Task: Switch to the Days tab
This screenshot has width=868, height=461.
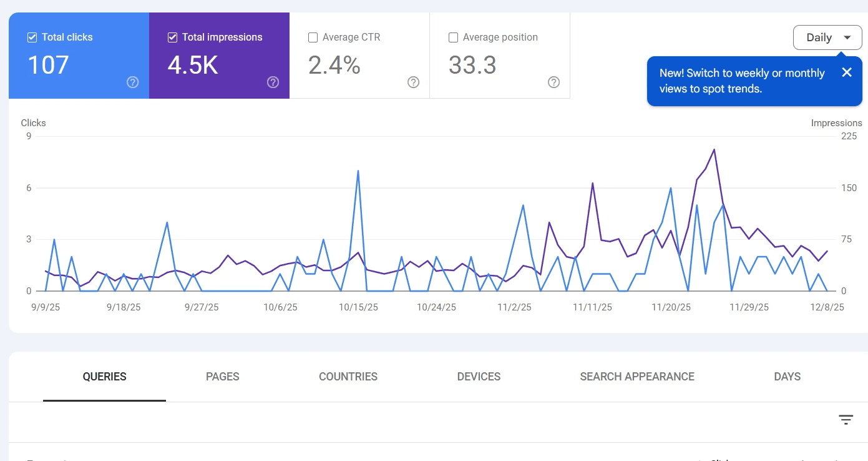Action: [788, 377]
